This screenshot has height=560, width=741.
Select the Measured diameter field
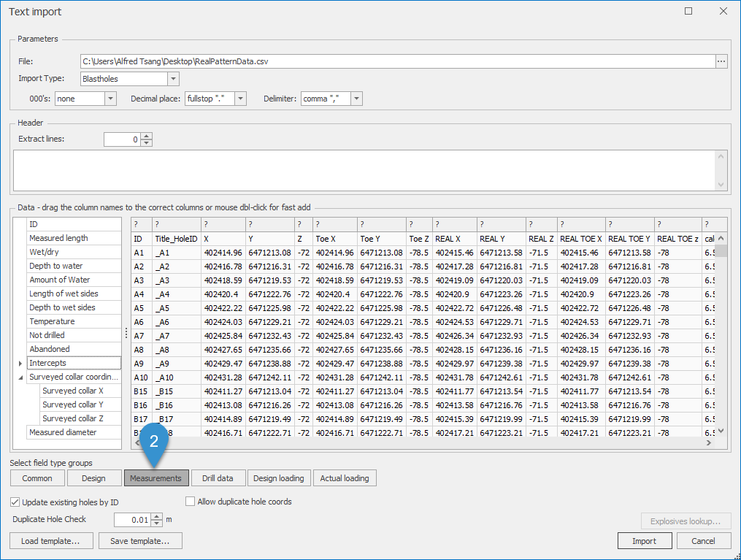coord(74,432)
